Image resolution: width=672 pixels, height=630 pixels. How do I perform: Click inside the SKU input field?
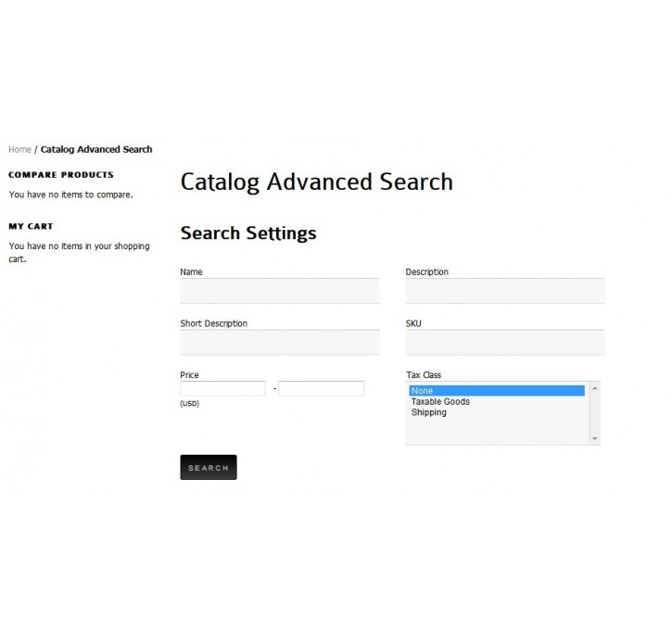(x=505, y=342)
